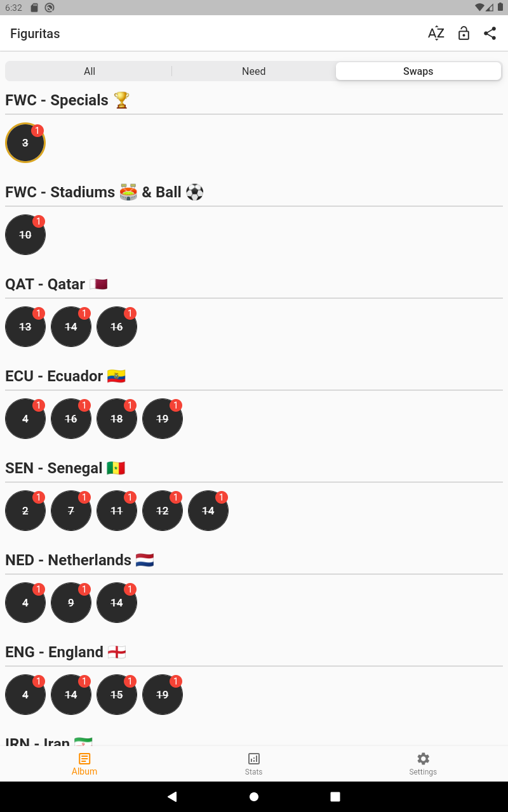Choose Ecuador sticker number 18
The height and width of the screenshot is (812, 508).
(117, 419)
